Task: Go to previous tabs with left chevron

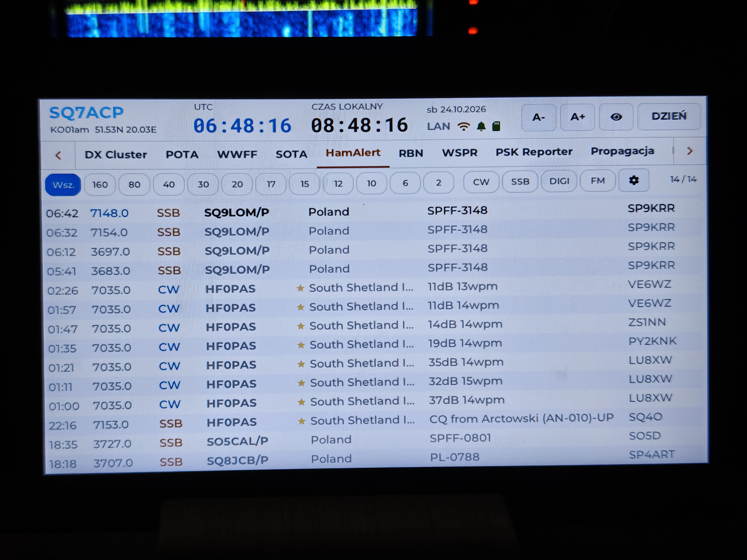Action: 58,155
